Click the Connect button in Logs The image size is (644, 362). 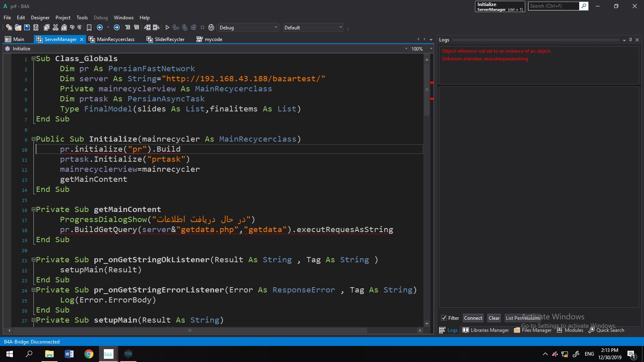[473, 318]
